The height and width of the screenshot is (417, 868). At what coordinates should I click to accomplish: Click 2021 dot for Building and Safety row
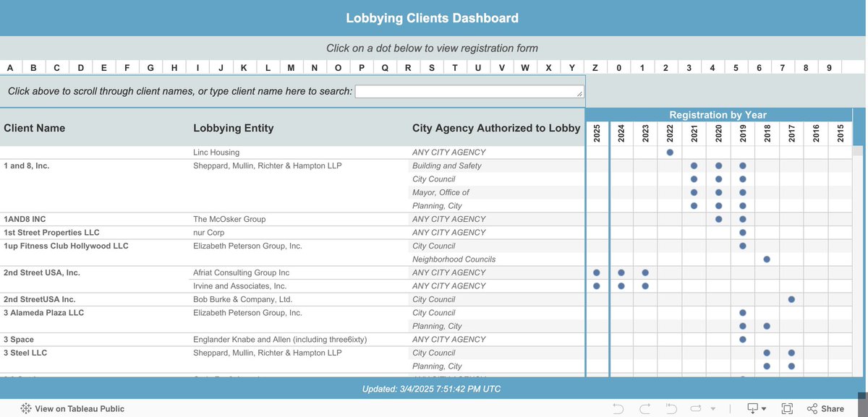pos(694,165)
